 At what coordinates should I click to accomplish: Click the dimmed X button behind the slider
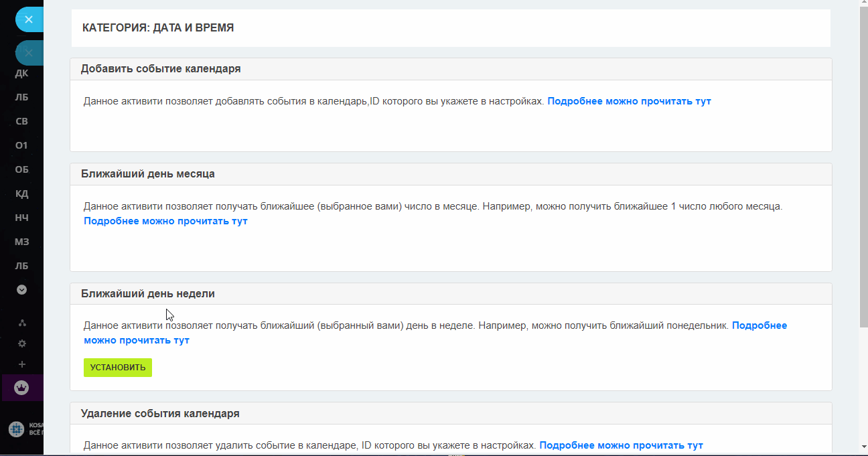[29, 52]
